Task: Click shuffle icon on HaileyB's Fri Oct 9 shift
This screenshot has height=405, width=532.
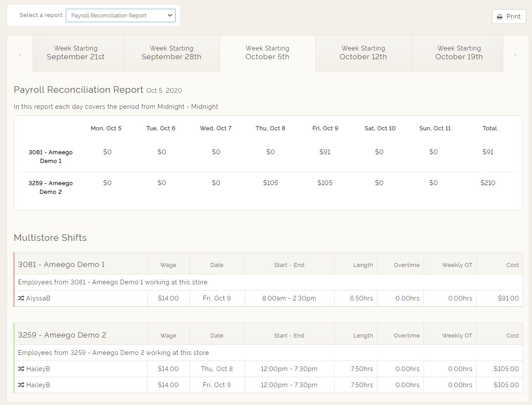Action: 20,385
